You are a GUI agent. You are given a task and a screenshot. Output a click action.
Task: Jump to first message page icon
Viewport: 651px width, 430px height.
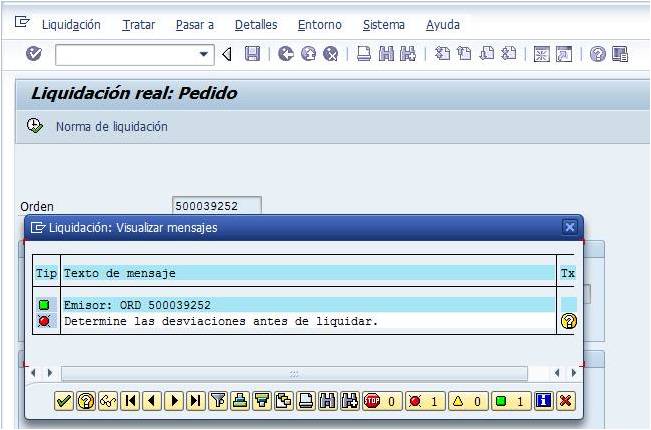tap(130, 401)
